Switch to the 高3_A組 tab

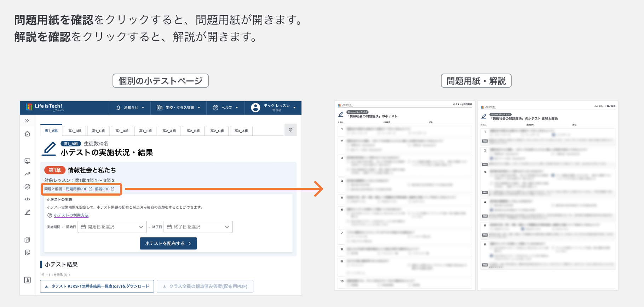tap(241, 131)
